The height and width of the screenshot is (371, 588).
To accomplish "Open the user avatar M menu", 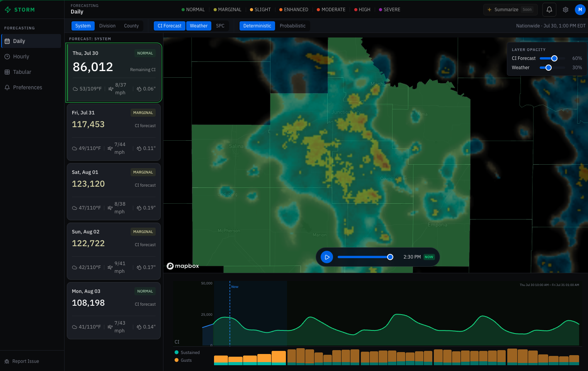I will 580,10.
